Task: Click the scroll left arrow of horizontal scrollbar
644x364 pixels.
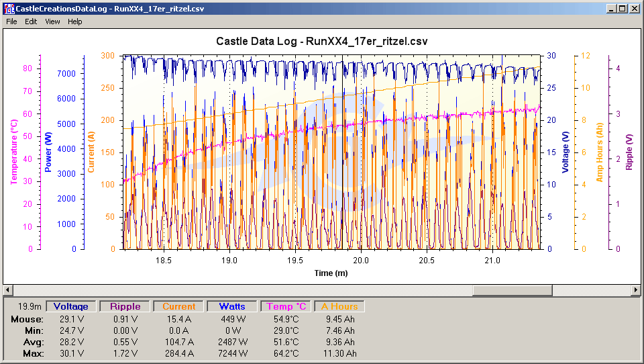Action: pyautogui.click(x=7, y=290)
